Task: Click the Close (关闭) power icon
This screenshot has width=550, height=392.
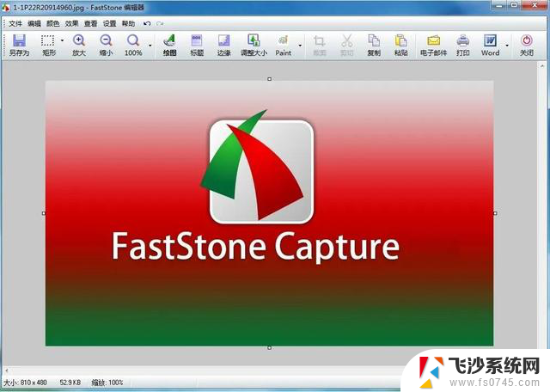Action: (x=527, y=45)
